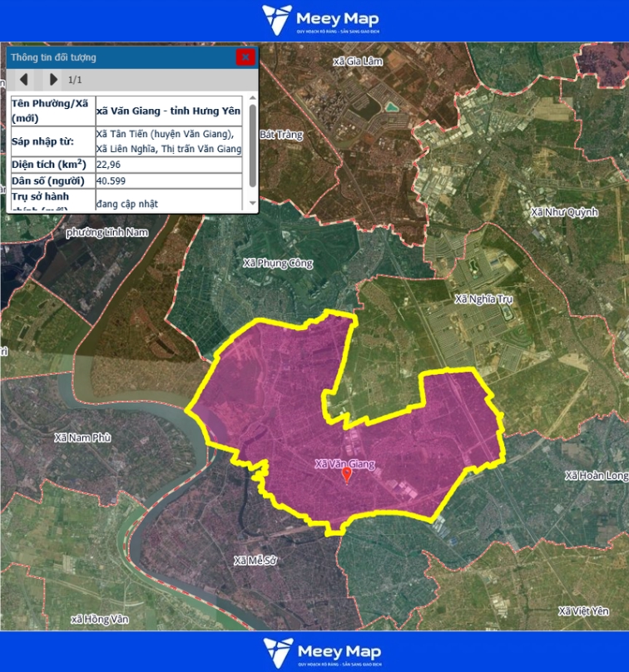The width and height of the screenshot is (629, 672).
Task: Click the Thông tin đối tượng title bar
Action: pos(116,57)
